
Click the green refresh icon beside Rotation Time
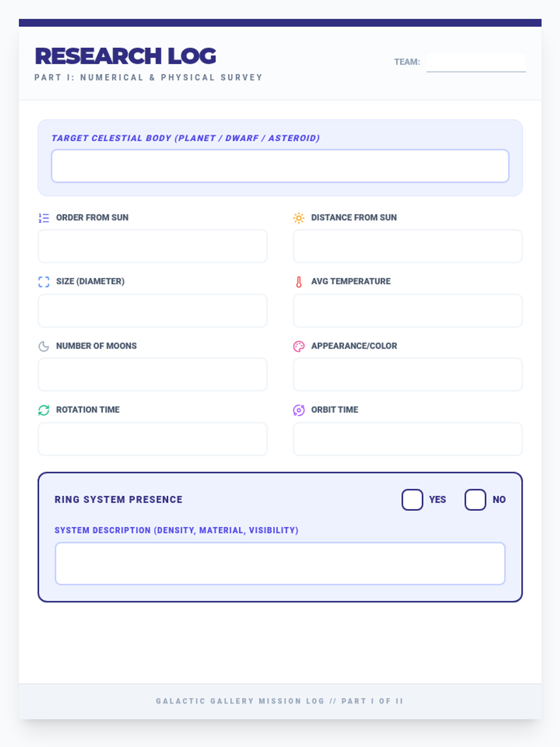point(44,410)
